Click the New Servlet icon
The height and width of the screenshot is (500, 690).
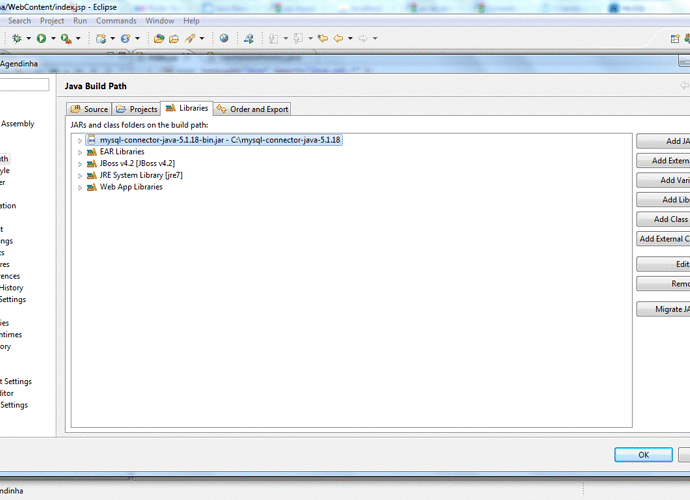[x=125, y=39]
